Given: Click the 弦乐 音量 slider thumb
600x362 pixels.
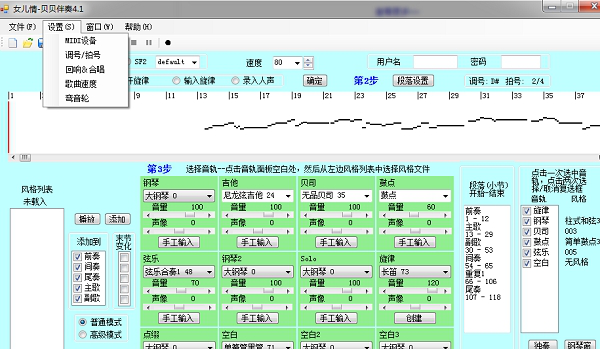Looking at the screenshot, I should (x=181, y=291).
